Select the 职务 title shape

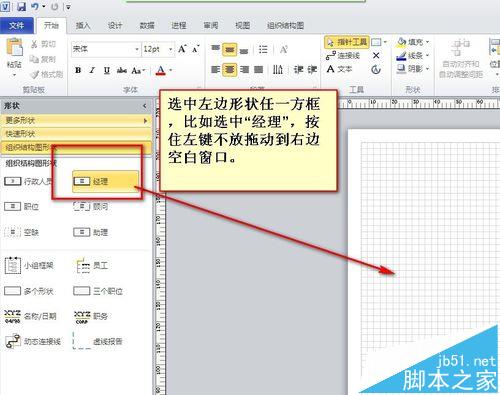coord(91,316)
